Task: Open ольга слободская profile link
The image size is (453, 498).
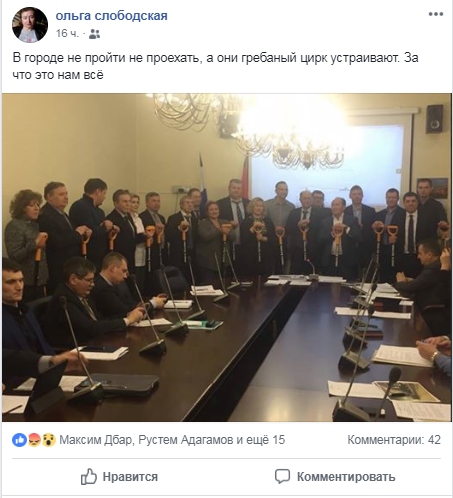Action: [x=111, y=16]
